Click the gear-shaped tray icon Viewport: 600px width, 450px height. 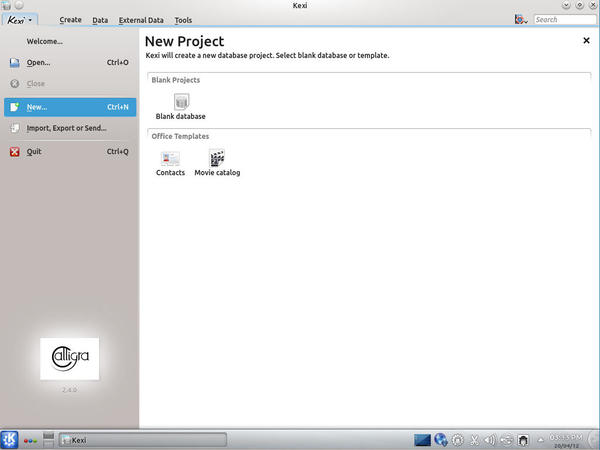pyautogui.click(x=458, y=440)
